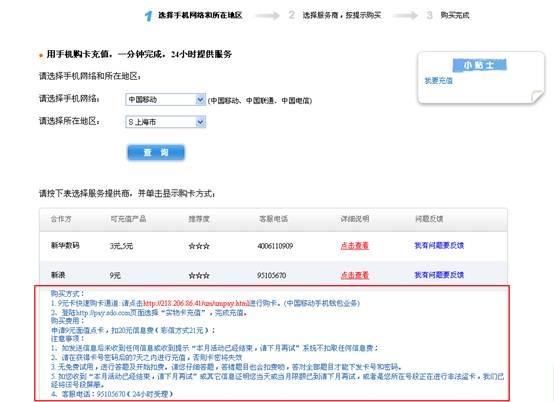Click the 合作方 column header
This screenshot has height=402, width=554.
[x=61, y=219]
